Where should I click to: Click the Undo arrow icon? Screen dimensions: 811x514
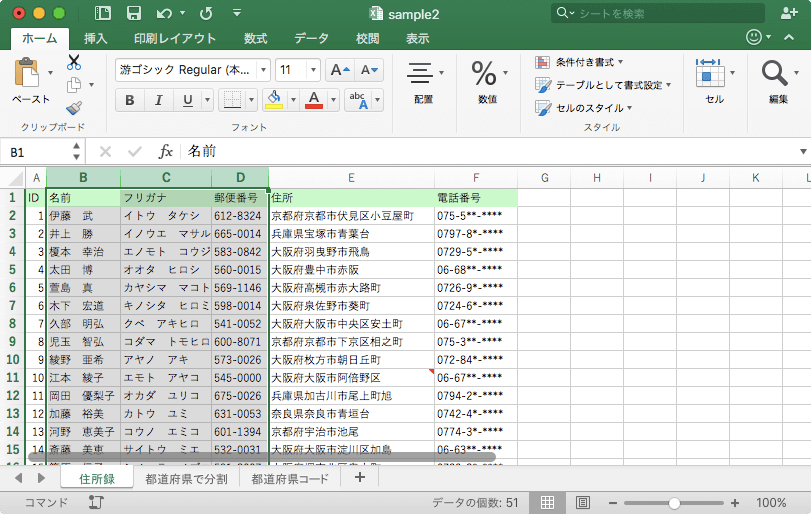coord(164,13)
